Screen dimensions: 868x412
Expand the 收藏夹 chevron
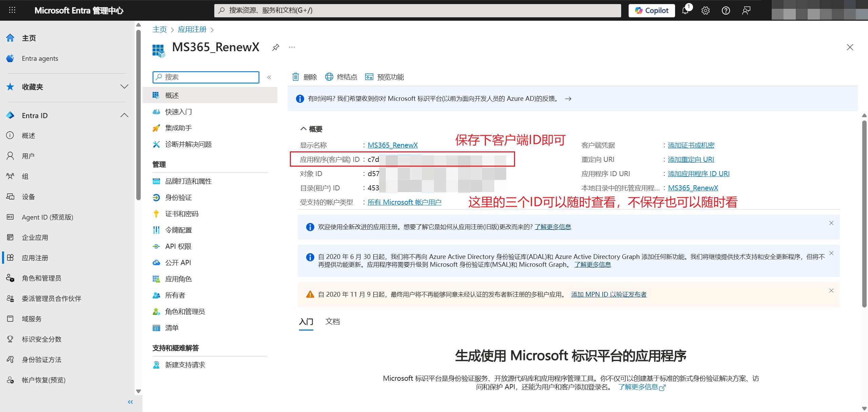point(124,87)
